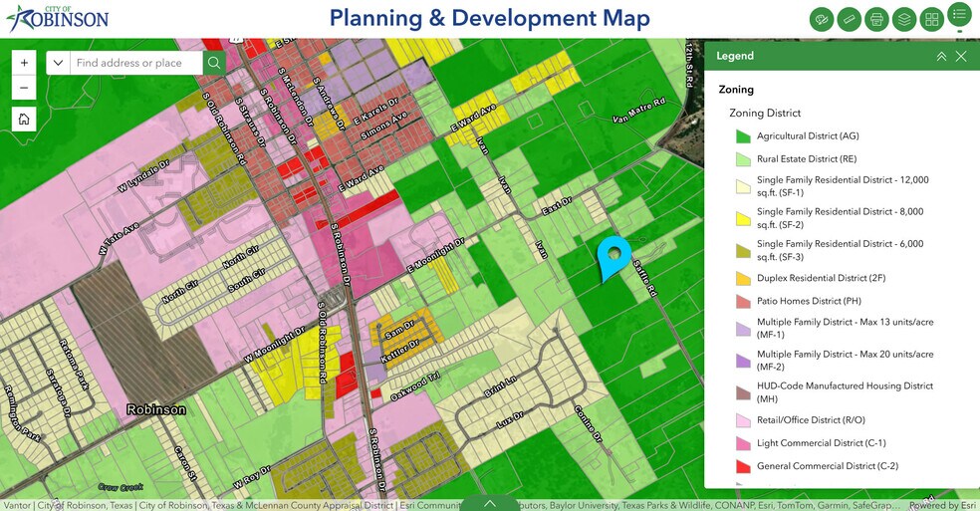The image size is (980, 511).
Task: Open the Draw tool with palette icon
Action: pyautogui.click(x=822, y=19)
